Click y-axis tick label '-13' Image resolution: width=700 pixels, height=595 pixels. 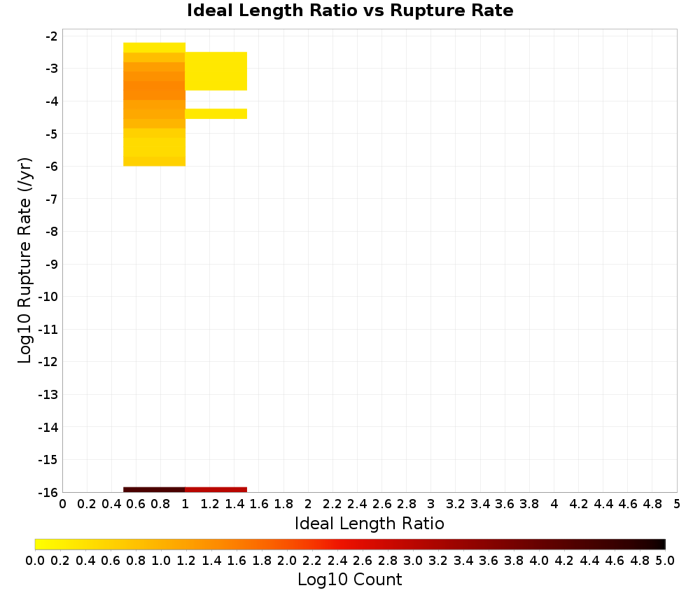click(x=48, y=395)
